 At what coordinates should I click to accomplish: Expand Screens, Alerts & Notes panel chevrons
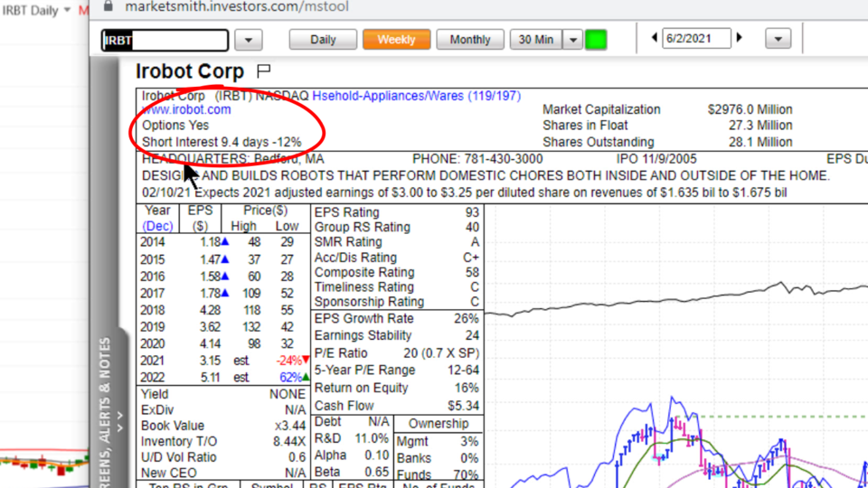pos(120,422)
